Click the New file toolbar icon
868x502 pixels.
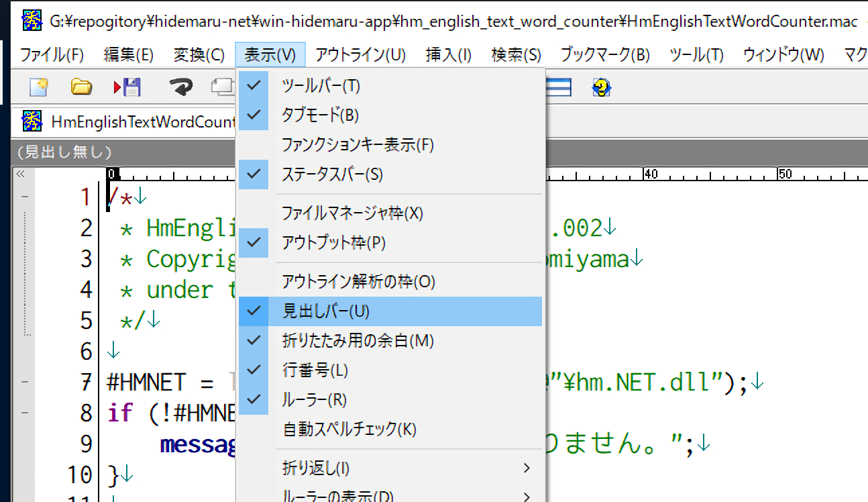[x=38, y=87]
